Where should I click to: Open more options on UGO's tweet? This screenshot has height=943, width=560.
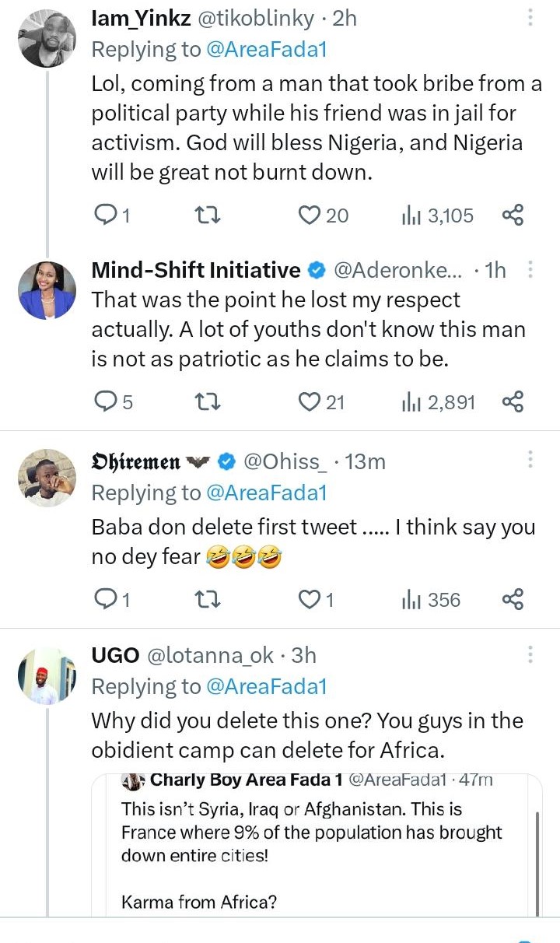coord(530,655)
